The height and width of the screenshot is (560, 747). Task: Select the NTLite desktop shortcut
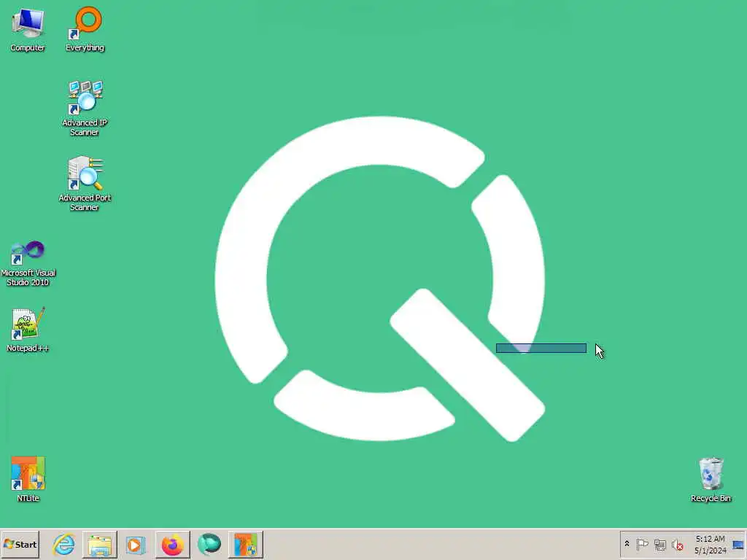[28, 479]
